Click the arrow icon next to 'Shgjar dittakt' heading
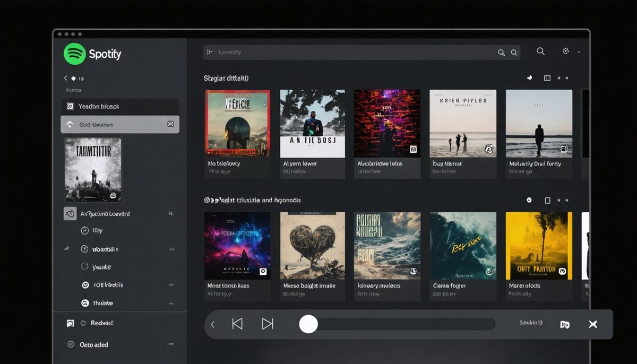Viewport: 637px width, 364px height. point(529,77)
